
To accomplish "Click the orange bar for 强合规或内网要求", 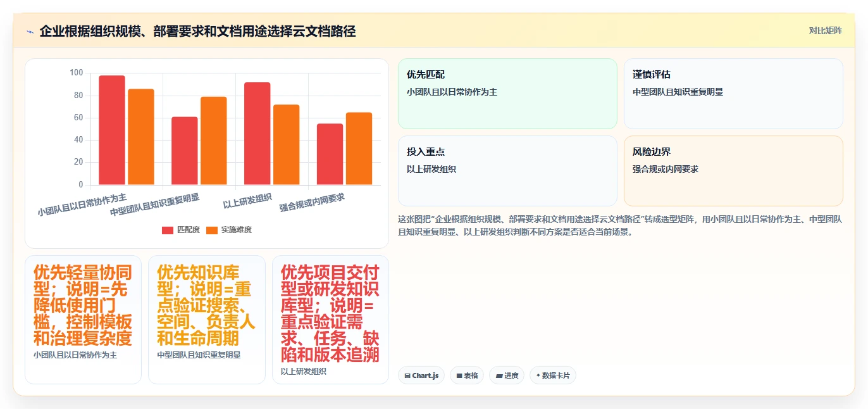I will (x=359, y=149).
